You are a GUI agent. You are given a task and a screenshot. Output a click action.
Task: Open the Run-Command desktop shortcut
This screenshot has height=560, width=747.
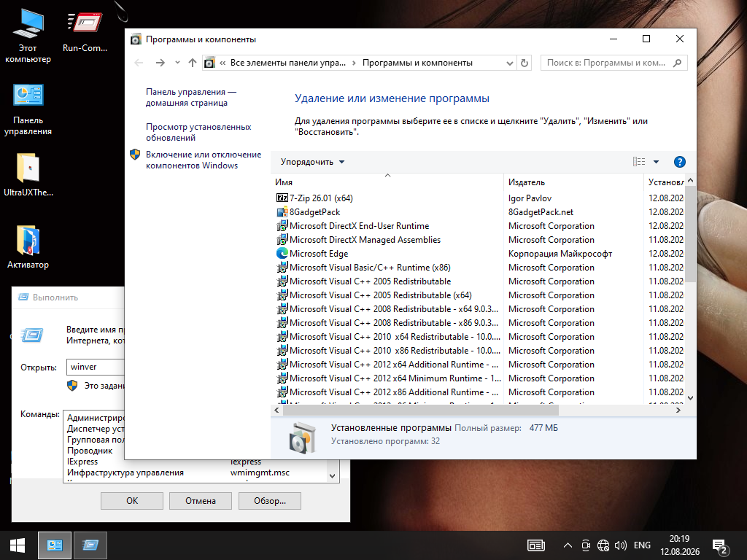pyautogui.click(x=85, y=32)
